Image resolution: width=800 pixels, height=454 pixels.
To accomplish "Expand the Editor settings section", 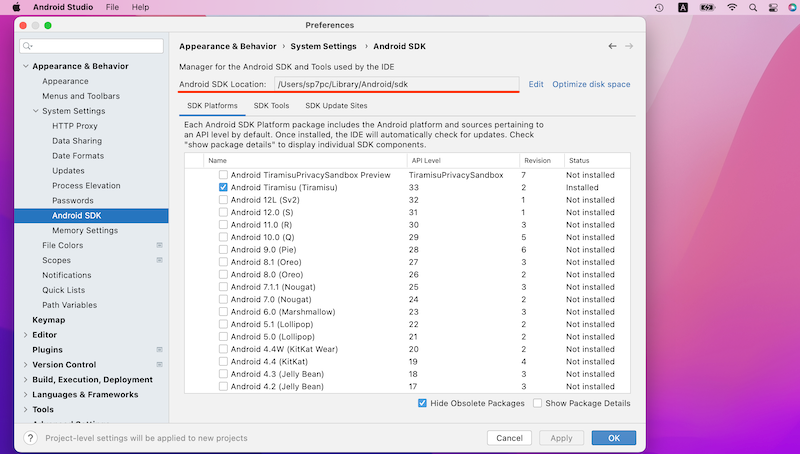I will pos(25,335).
